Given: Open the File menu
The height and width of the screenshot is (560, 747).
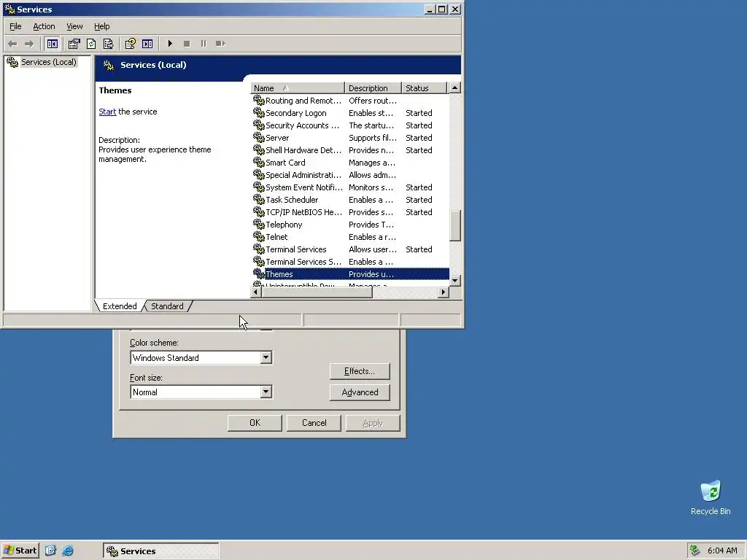Looking at the screenshot, I should pos(15,26).
